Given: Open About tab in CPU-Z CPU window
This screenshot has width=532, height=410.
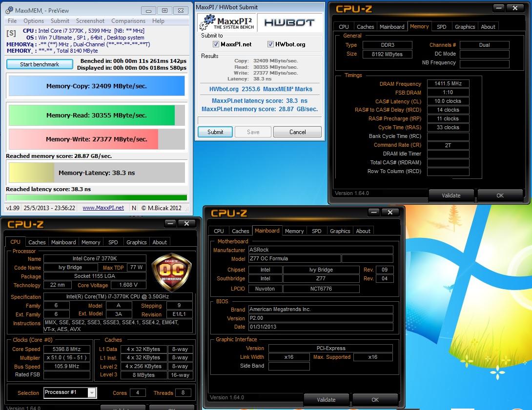Looking at the screenshot, I should coord(160,242).
